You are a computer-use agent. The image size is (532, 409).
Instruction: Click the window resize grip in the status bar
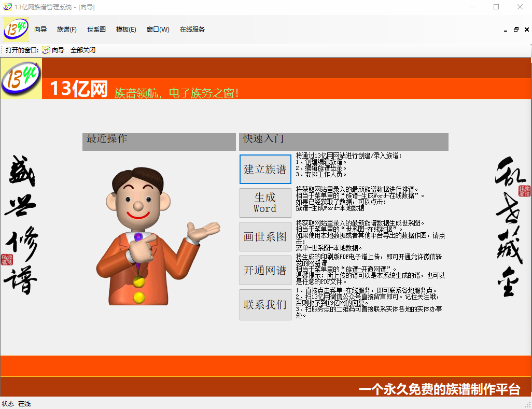pyautogui.click(x=528, y=405)
